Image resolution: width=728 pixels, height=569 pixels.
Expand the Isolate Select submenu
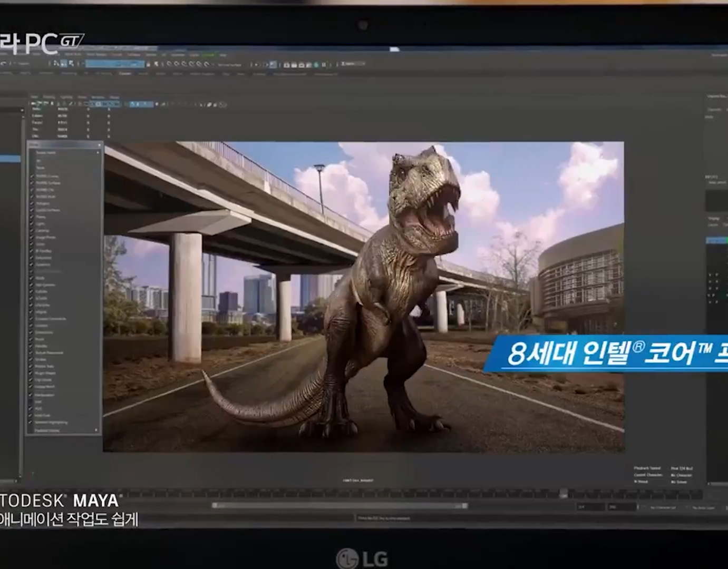[x=64, y=152]
